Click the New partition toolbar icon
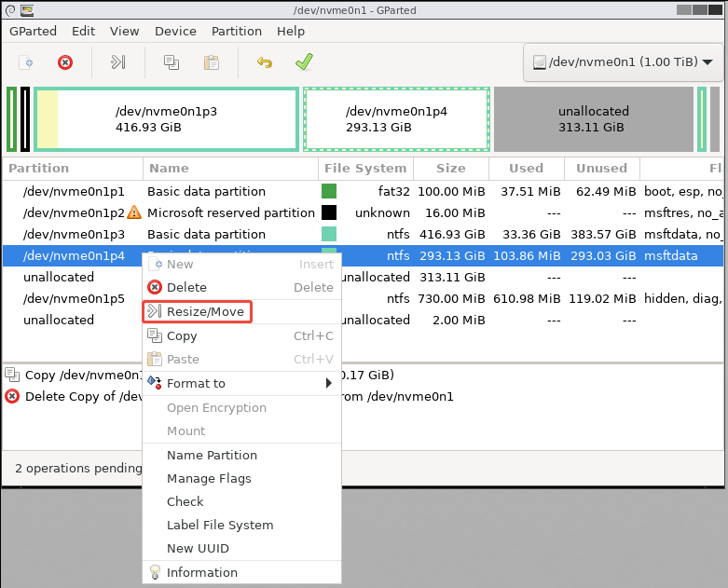Screen dimensions: 728x588 tap(26, 62)
